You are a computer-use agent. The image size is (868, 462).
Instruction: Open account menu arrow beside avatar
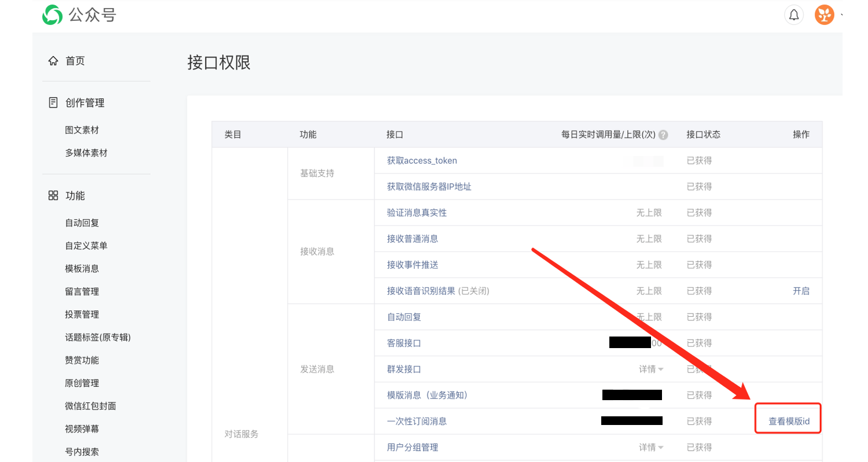(840, 15)
